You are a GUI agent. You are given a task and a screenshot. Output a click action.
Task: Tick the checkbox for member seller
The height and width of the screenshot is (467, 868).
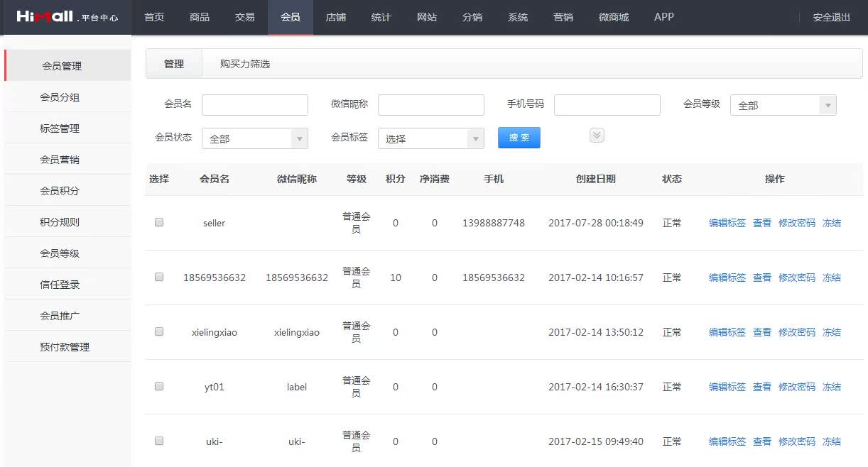click(159, 222)
